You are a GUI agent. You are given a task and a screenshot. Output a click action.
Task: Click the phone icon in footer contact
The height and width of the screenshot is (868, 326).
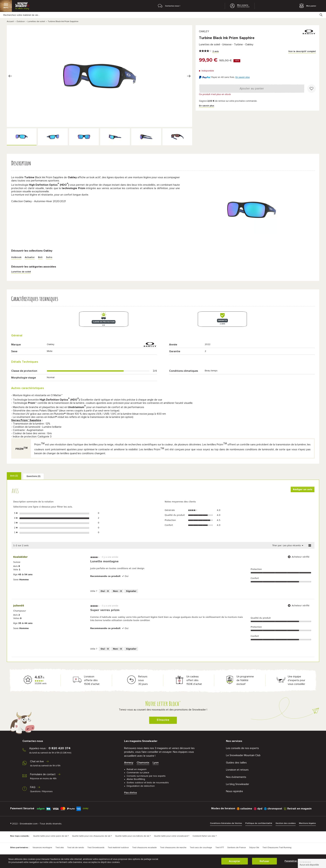[x=24, y=750]
